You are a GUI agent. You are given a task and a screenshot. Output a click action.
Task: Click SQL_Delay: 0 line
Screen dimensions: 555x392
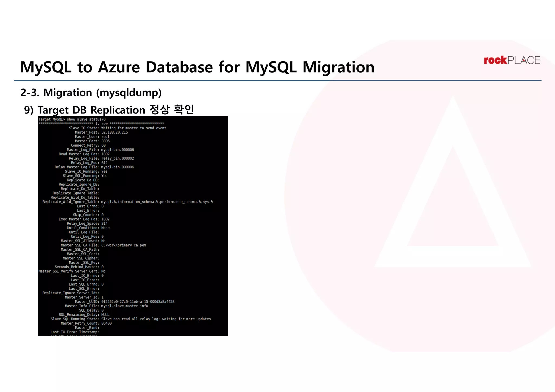point(91,310)
